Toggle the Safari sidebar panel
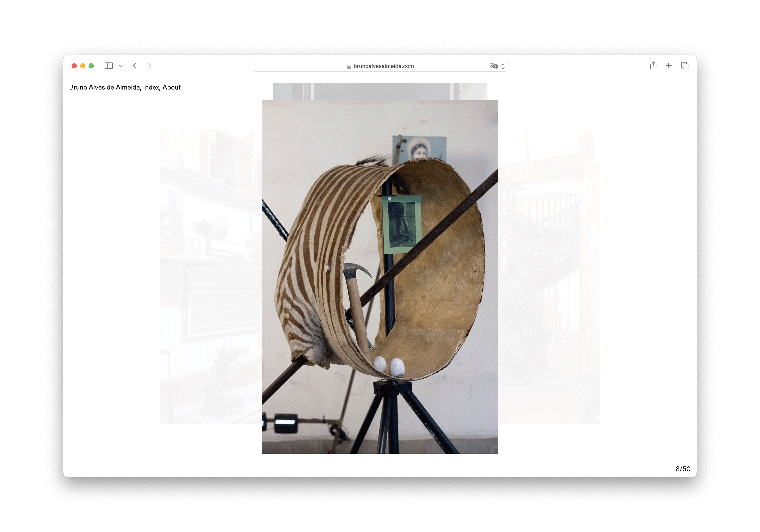The height and width of the screenshot is (532, 760). 109,66
